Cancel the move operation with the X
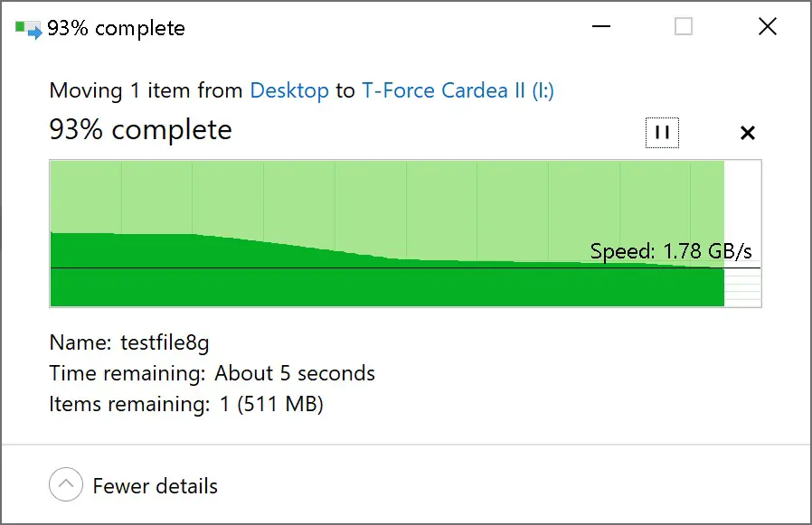 tap(747, 133)
